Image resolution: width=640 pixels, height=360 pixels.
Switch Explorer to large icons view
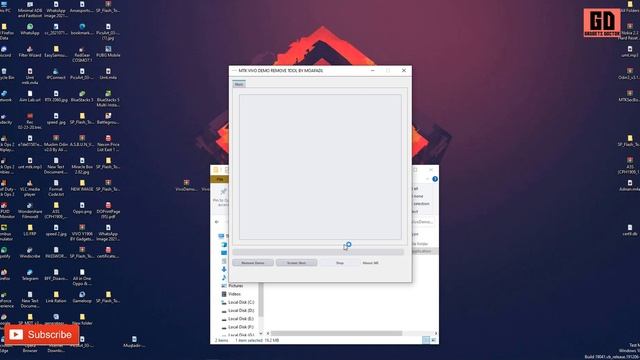coord(433,340)
